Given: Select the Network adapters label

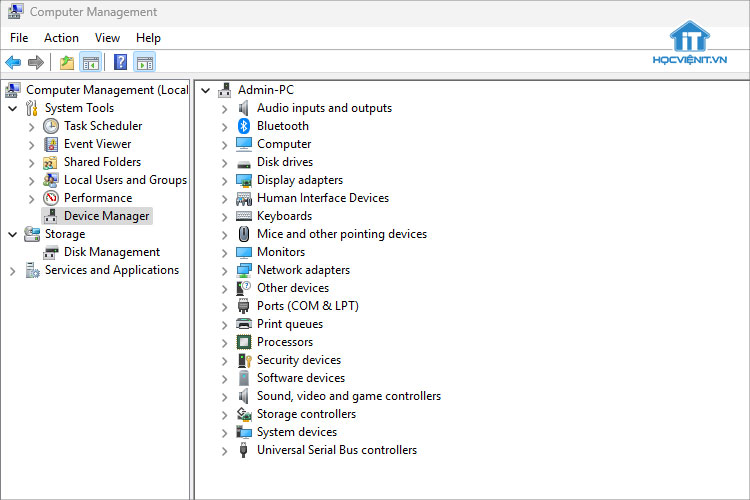Looking at the screenshot, I should point(303,270).
